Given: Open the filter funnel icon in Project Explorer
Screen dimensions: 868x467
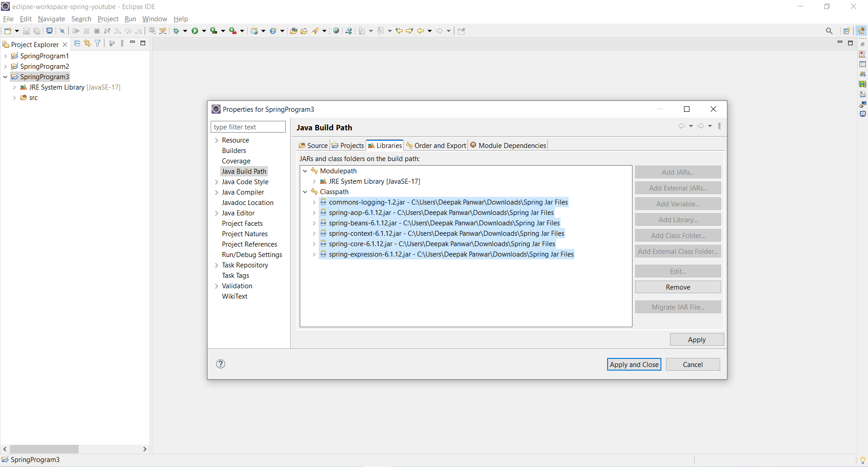Looking at the screenshot, I should [97, 43].
